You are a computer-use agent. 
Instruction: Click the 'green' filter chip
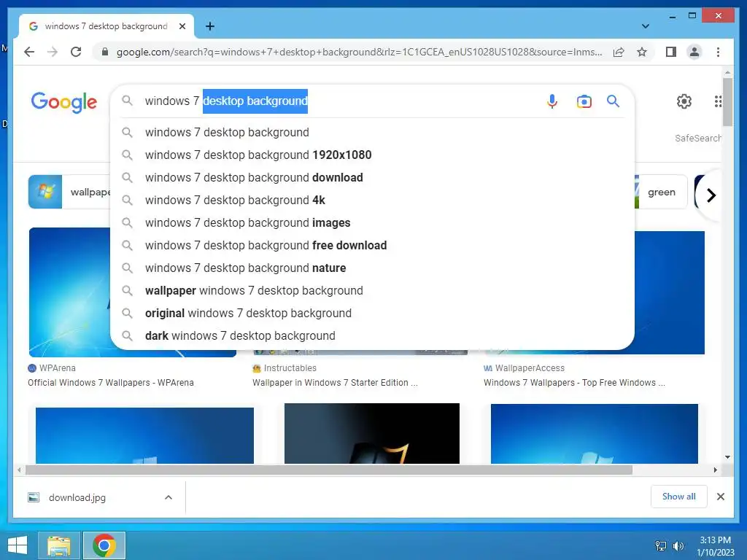[661, 192]
